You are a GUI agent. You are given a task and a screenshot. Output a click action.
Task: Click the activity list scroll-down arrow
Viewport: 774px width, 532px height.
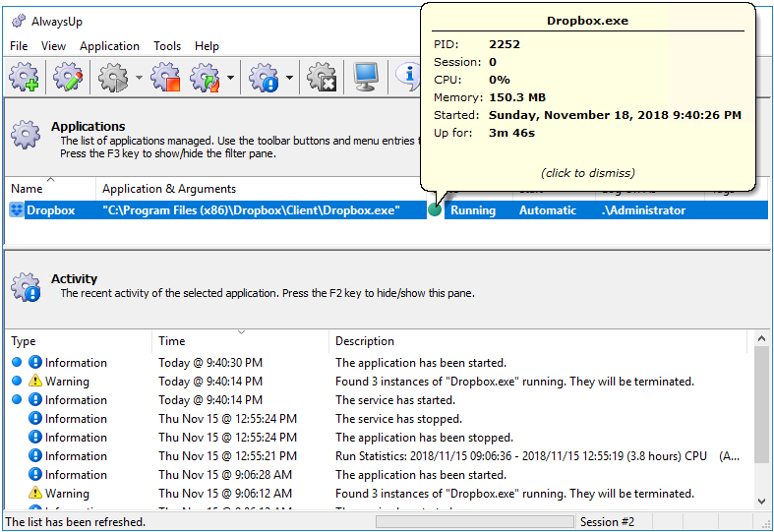pyautogui.click(x=761, y=501)
